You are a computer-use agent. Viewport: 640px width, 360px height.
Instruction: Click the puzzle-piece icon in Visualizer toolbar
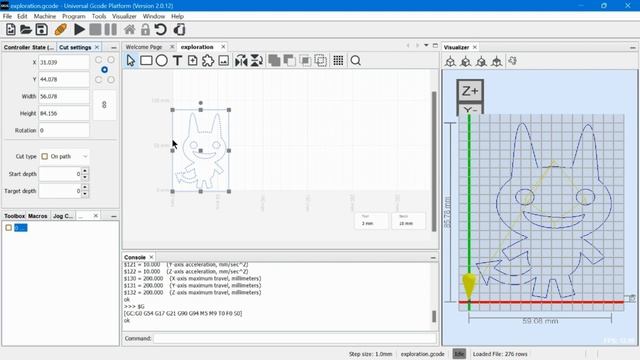pos(513,61)
